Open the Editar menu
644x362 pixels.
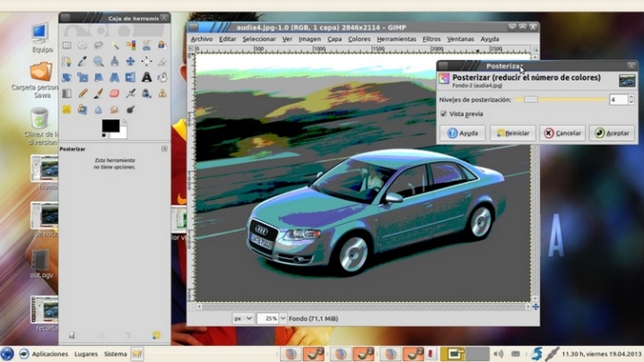click(228, 39)
